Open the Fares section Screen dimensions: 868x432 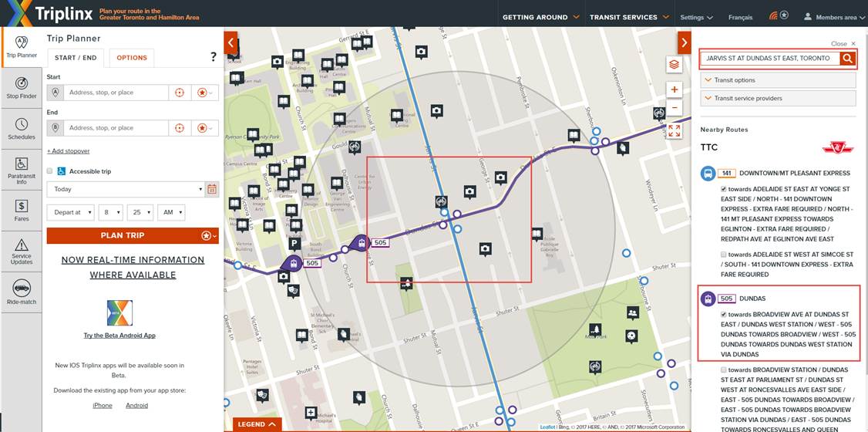pyautogui.click(x=22, y=211)
